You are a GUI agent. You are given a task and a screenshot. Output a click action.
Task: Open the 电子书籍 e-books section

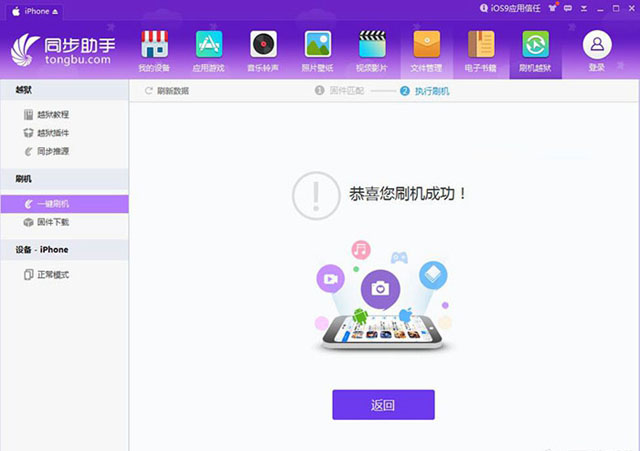(x=481, y=52)
